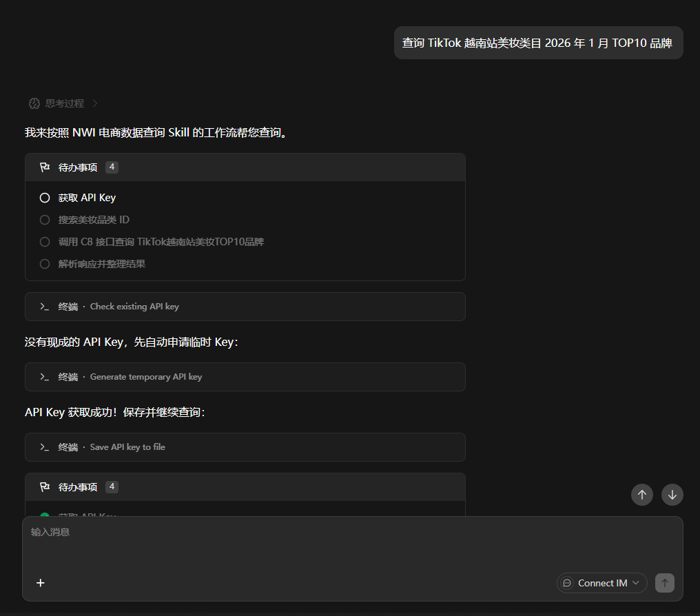Jump to bottom with the down arrow button
700x616 pixels.
[672, 495]
